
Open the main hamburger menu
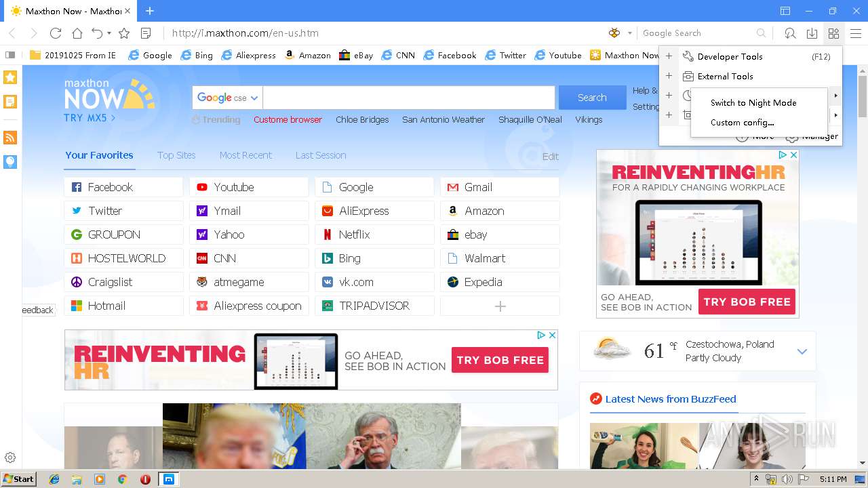(x=855, y=33)
